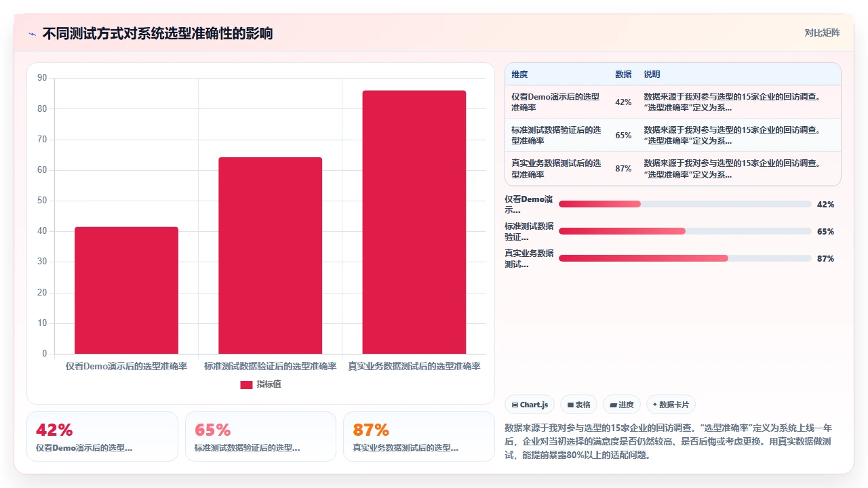Click the 42% text beside the progress bar

click(825, 205)
